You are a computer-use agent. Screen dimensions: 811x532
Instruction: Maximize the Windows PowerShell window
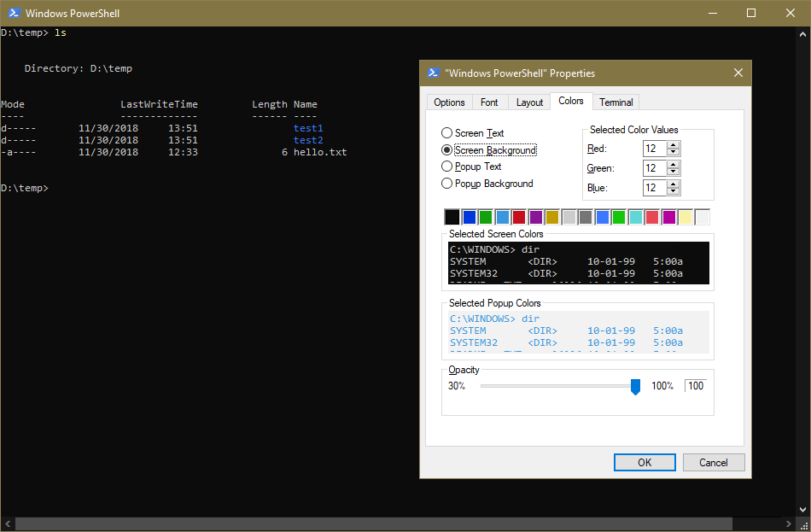(751, 13)
